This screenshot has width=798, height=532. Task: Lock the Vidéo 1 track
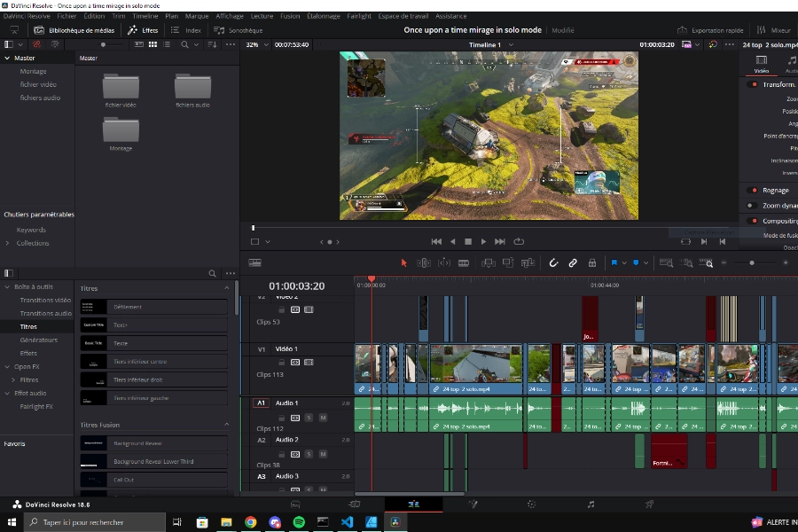click(281, 362)
